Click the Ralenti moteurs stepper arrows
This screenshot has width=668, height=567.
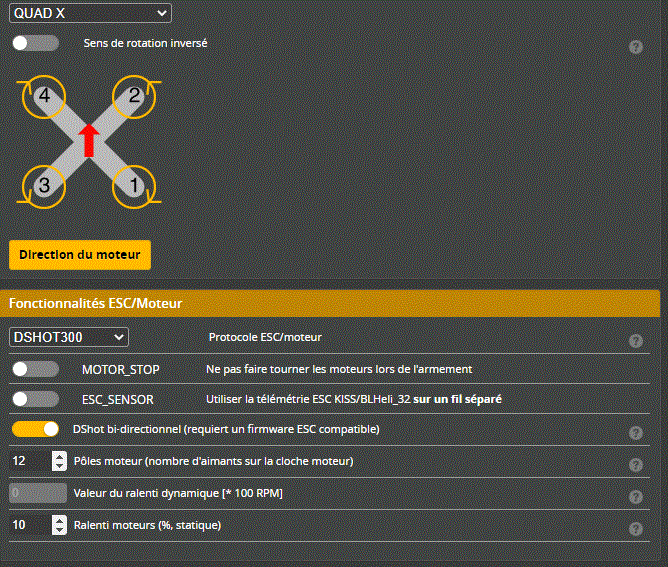(x=59, y=525)
